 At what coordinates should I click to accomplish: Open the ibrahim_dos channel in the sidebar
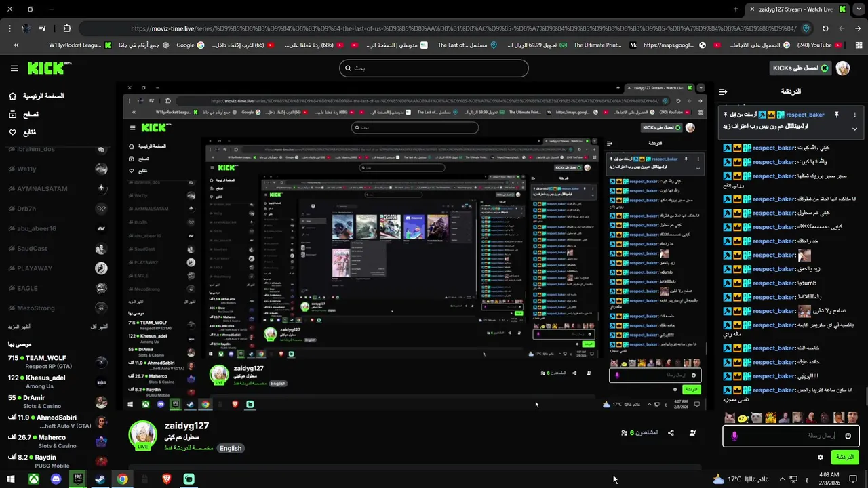click(x=57, y=149)
